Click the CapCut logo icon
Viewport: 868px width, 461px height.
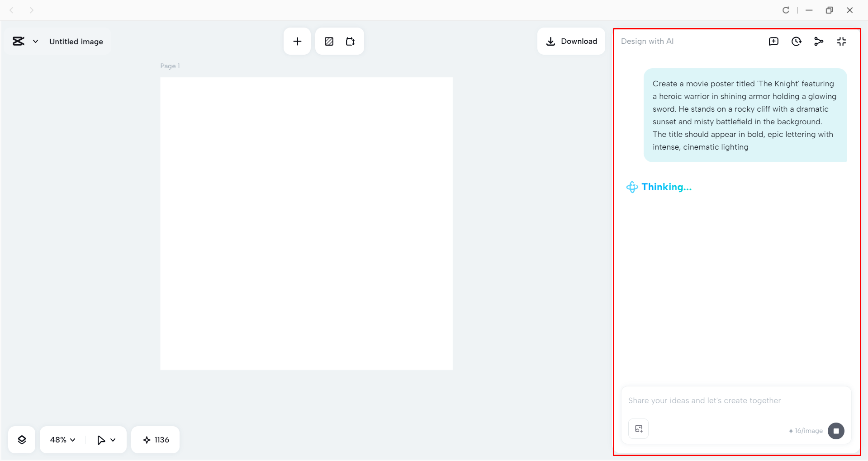(x=19, y=42)
